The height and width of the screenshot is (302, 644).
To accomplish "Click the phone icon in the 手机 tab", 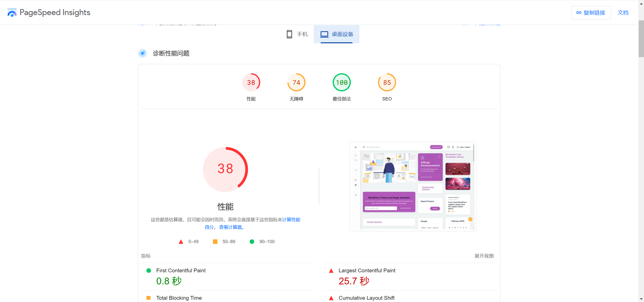I will click(289, 34).
